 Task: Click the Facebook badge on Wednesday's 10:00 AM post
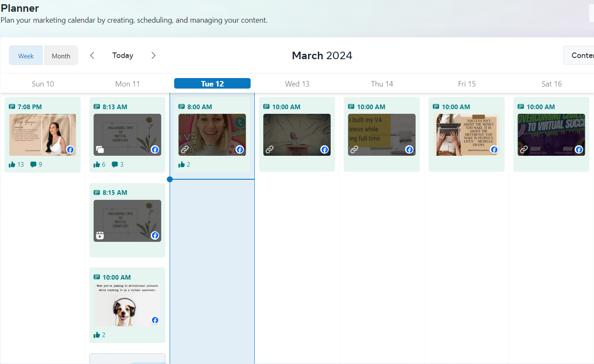click(x=324, y=150)
